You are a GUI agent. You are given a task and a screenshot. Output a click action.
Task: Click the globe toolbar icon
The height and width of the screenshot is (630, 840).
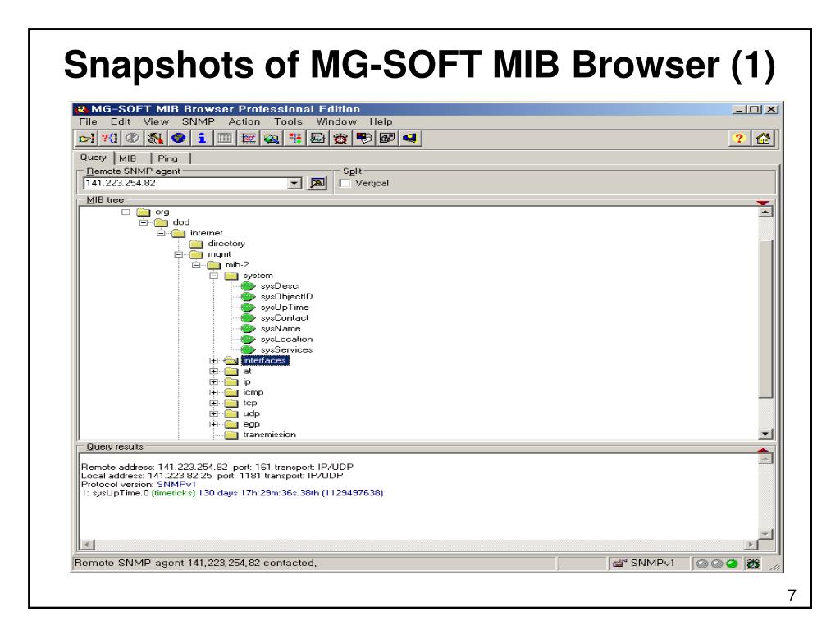[178, 138]
